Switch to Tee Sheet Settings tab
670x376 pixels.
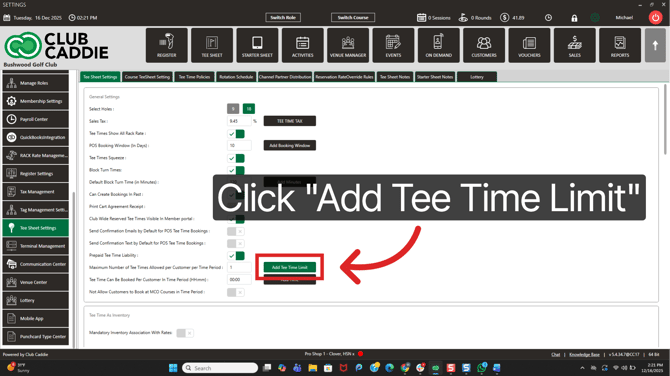coord(100,77)
